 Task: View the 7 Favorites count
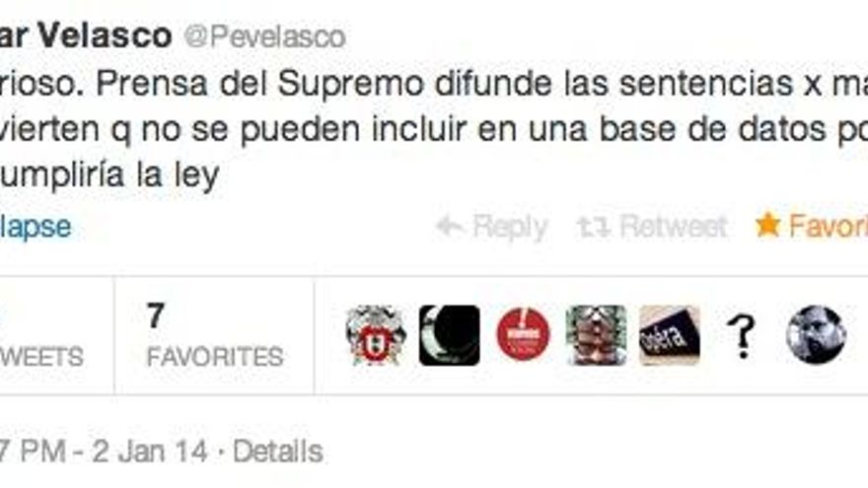pos(215,335)
